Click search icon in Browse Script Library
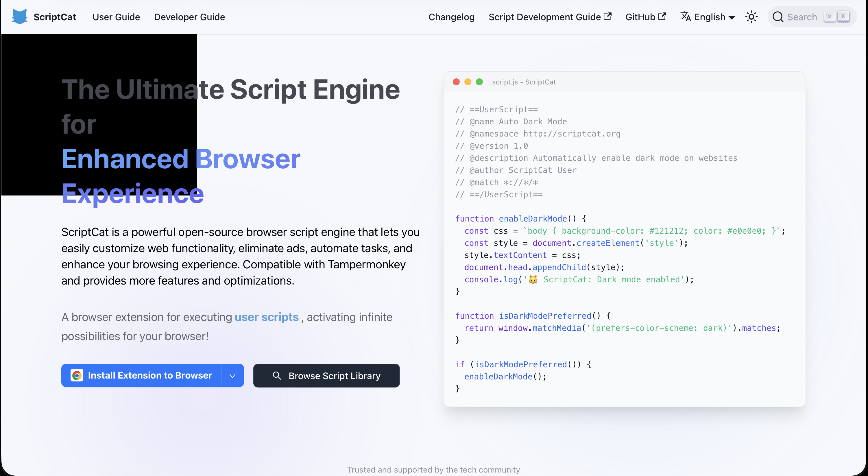Image resolution: width=868 pixels, height=476 pixels. coord(277,376)
